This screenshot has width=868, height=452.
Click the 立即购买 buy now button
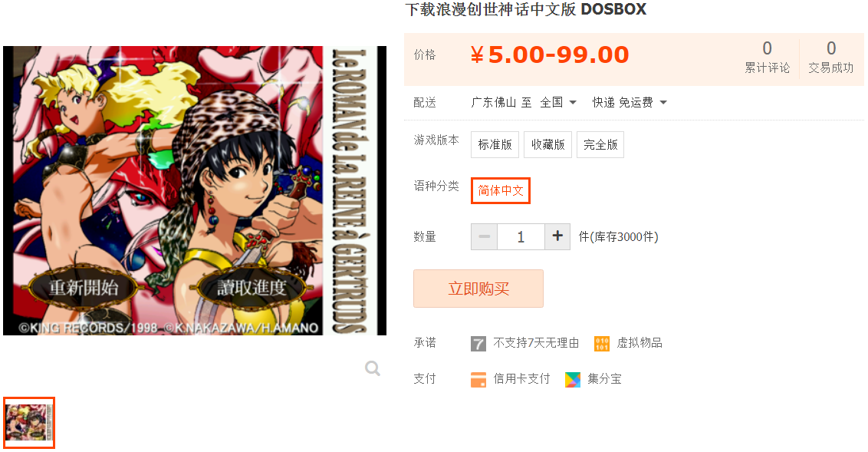pyautogui.click(x=478, y=289)
